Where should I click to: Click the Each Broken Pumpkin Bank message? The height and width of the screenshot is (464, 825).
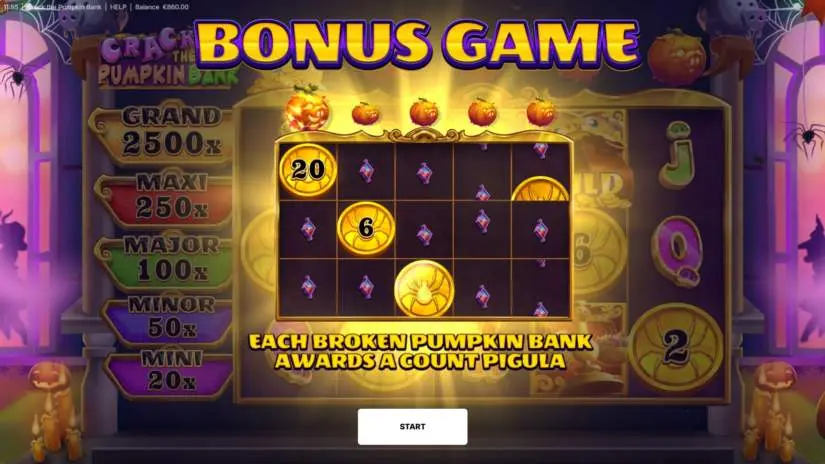(420, 351)
